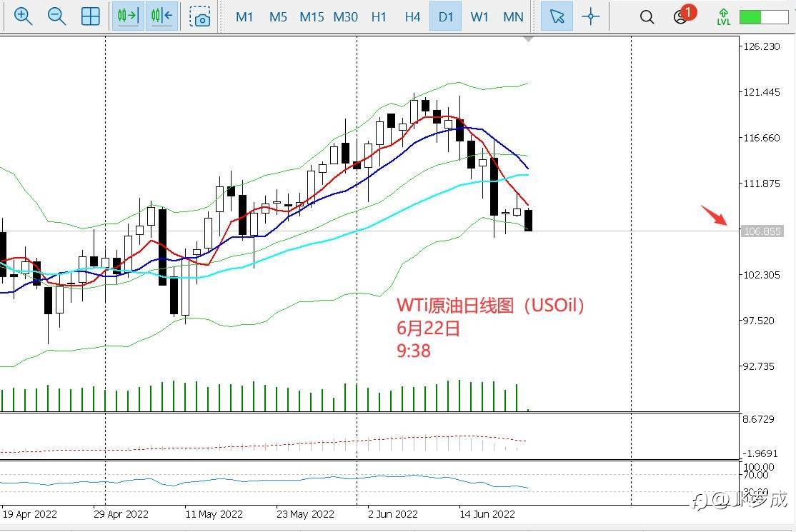Click the -1.9691 indicator scale value
Image resolution: width=796 pixels, height=532 pixels.
tap(760, 453)
